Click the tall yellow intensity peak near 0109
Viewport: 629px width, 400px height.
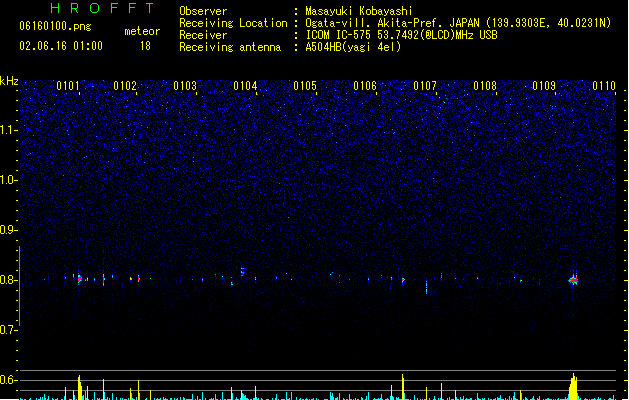click(574, 387)
